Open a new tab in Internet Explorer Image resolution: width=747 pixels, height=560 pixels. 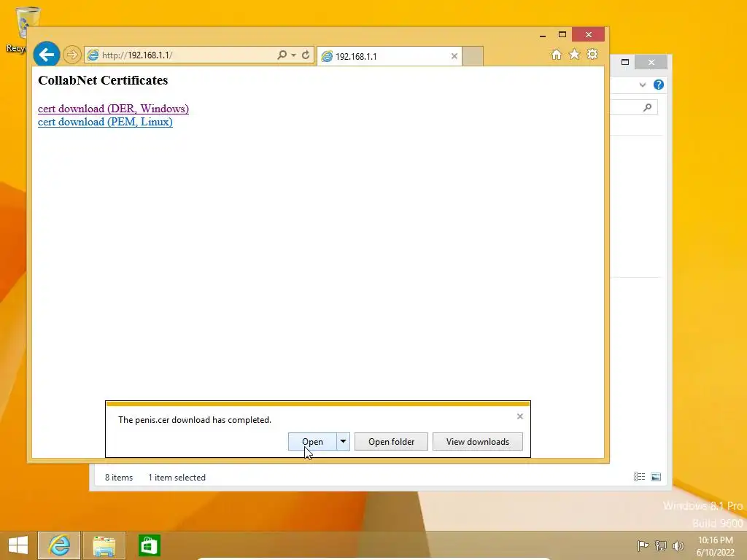click(473, 56)
